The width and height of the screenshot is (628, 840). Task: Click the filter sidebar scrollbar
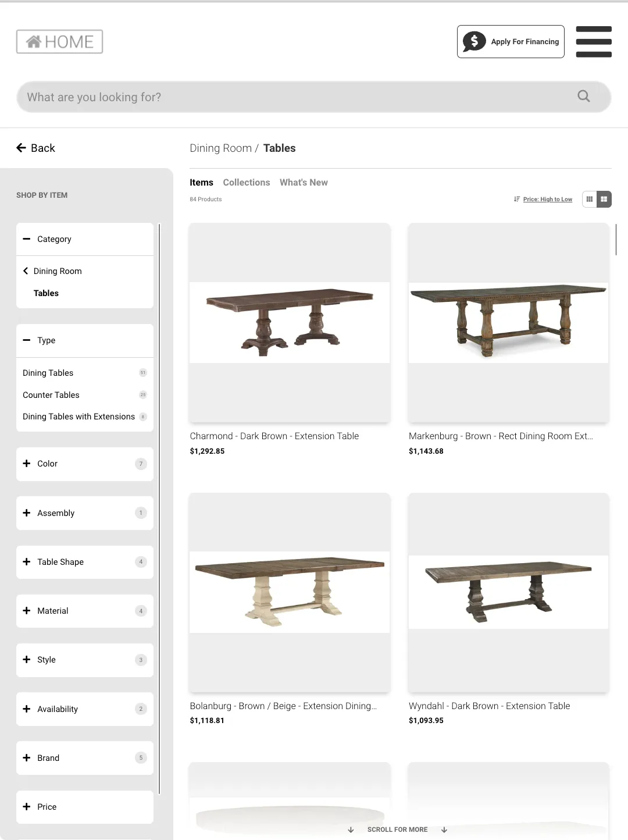click(159, 509)
